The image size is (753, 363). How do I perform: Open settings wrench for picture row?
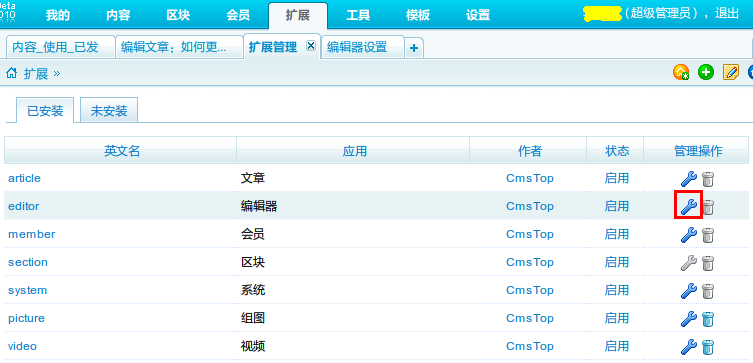[689, 319]
